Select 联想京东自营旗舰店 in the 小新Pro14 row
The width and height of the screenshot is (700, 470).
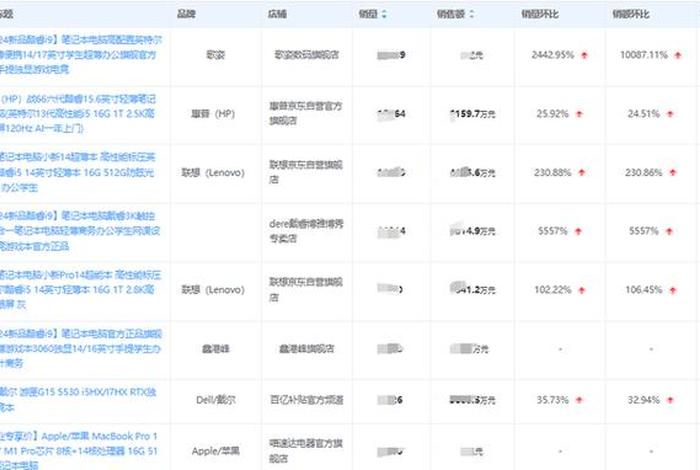(306, 289)
